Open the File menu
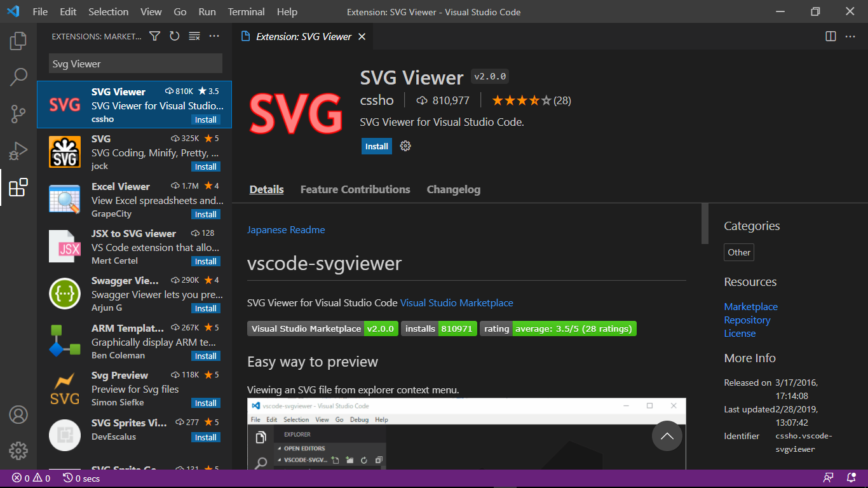The height and width of the screenshot is (488, 868). [x=40, y=11]
